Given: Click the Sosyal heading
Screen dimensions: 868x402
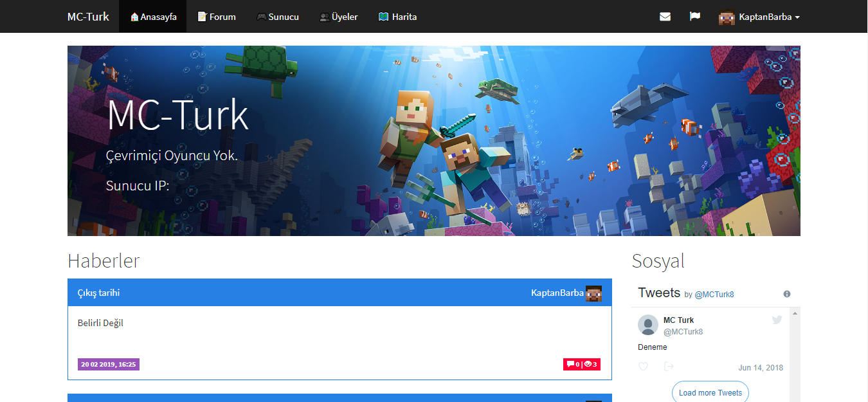Looking at the screenshot, I should pyautogui.click(x=658, y=260).
